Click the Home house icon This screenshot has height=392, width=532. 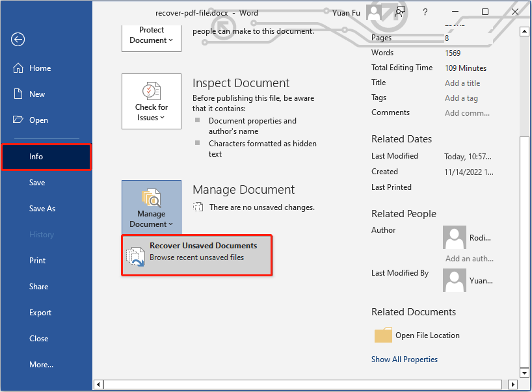pyautogui.click(x=18, y=68)
